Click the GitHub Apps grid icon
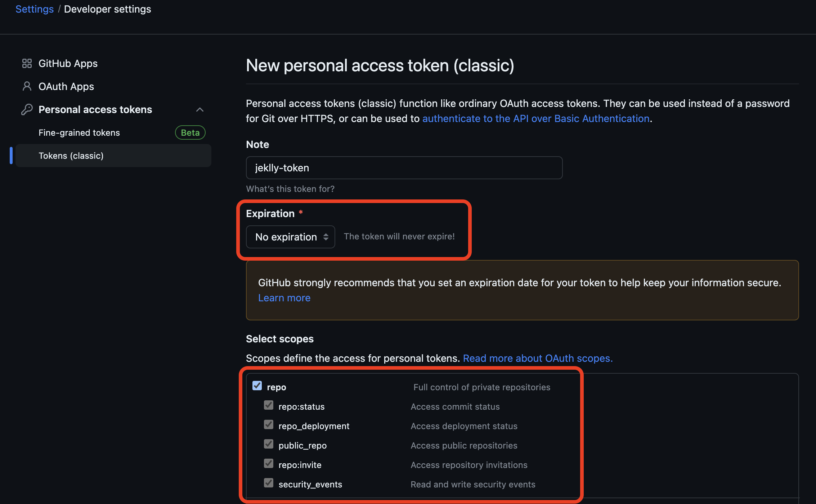816x504 pixels. [x=27, y=63]
